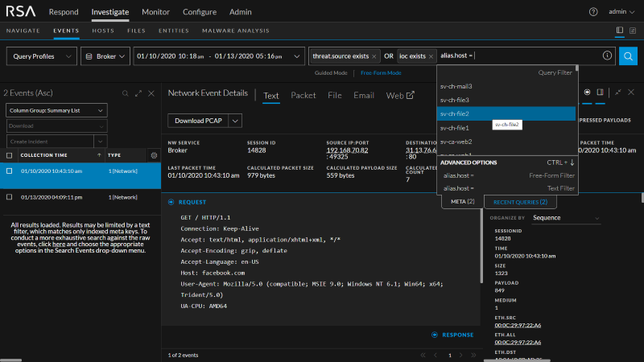Run the query with the blue search button
This screenshot has width=644, height=362.
click(x=628, y=56)
